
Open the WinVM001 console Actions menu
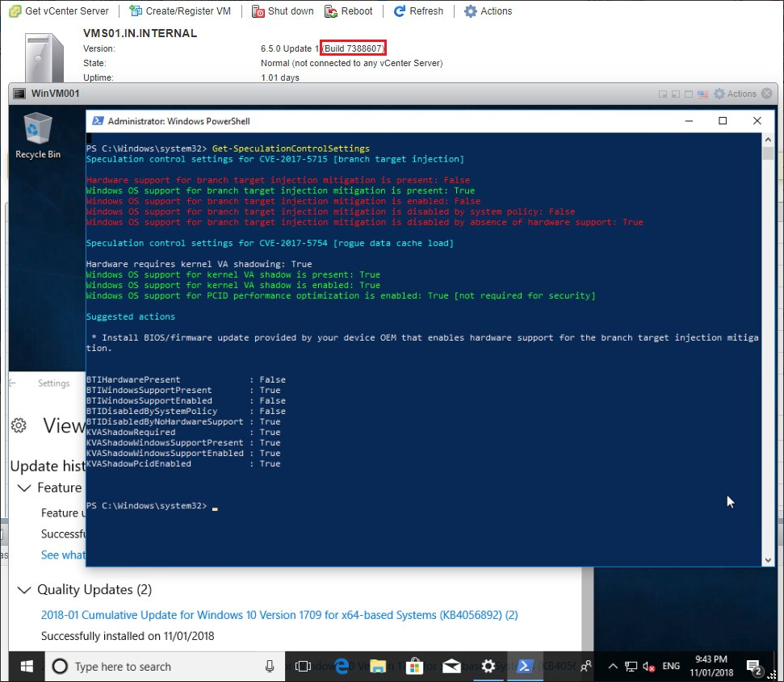(735, 94)
